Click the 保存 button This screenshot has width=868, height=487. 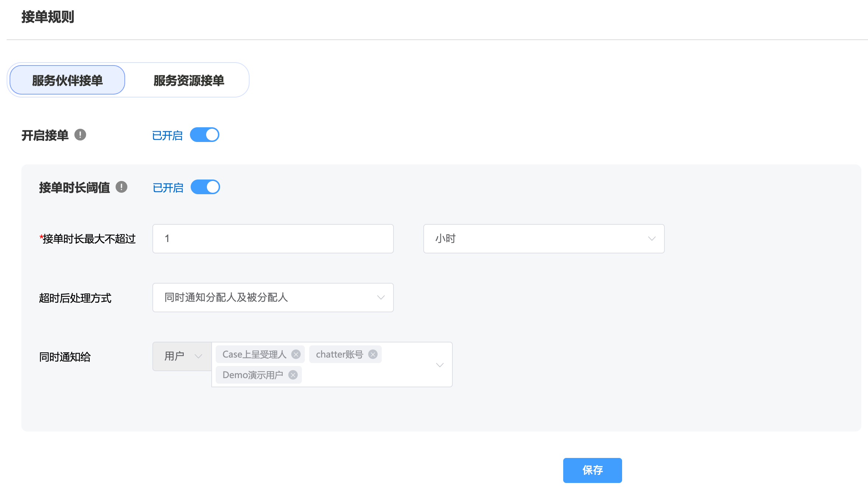pyautogui.click(x=592, y=470)
